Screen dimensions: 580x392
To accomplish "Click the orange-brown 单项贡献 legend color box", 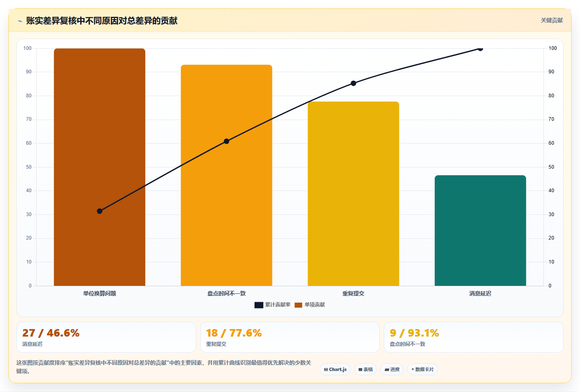I will pos(298,305).
